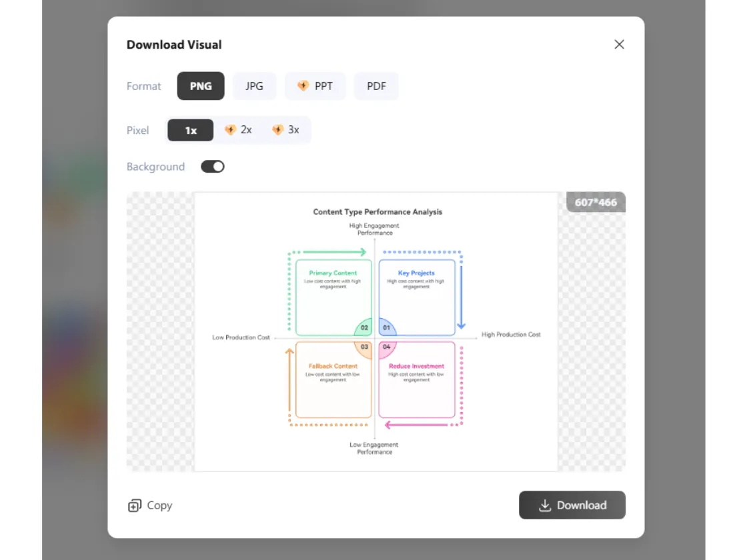Select the 1x pixel option
This screenshot has width=747, height=560.
pos(191,130)
